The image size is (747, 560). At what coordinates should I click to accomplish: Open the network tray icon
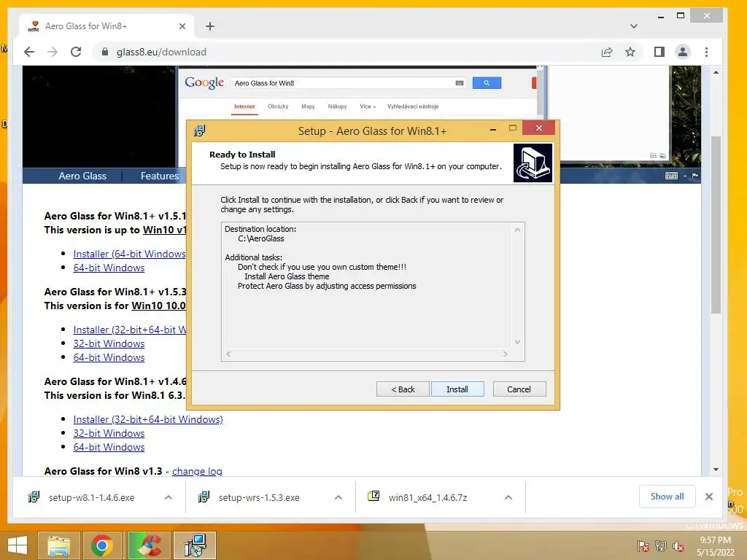tap(661, 546)
